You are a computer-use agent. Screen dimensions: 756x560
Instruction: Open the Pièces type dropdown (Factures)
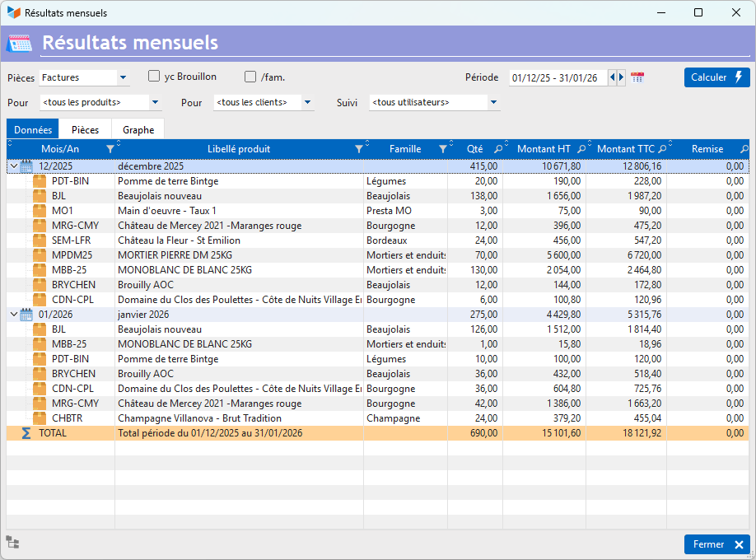[x=124, y=78]
